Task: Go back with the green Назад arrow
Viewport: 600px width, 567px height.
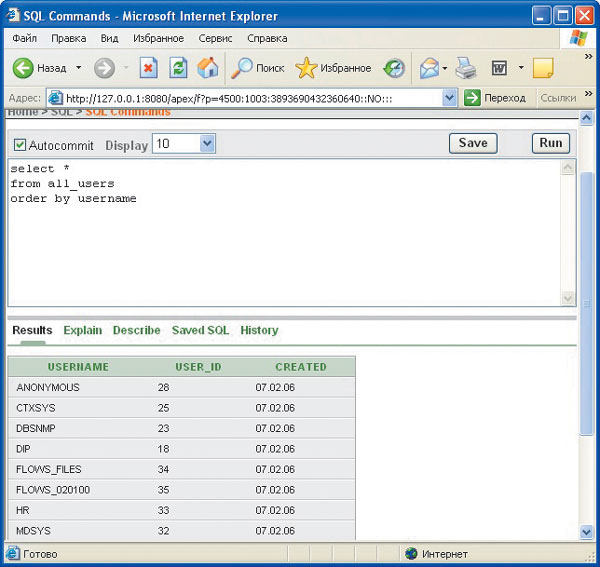Action: coord(23,68)
